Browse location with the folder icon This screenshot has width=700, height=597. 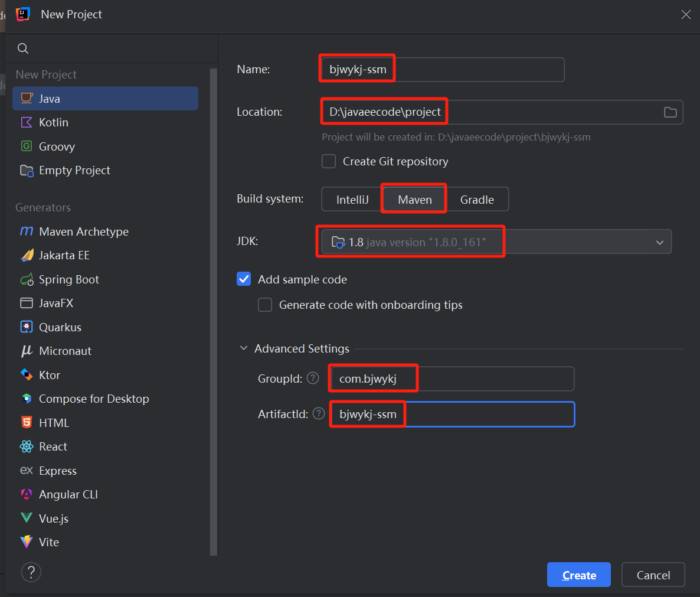pyautogui.click(x=670, y=112)
